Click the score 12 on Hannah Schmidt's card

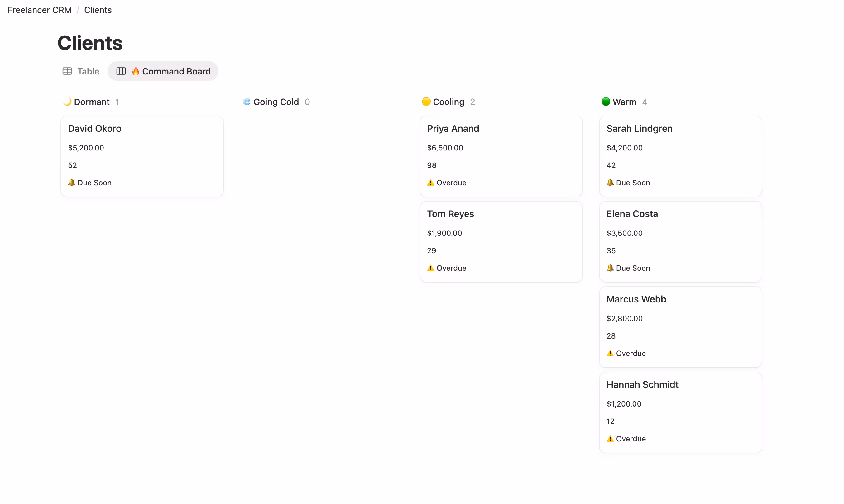pos(610,421)
